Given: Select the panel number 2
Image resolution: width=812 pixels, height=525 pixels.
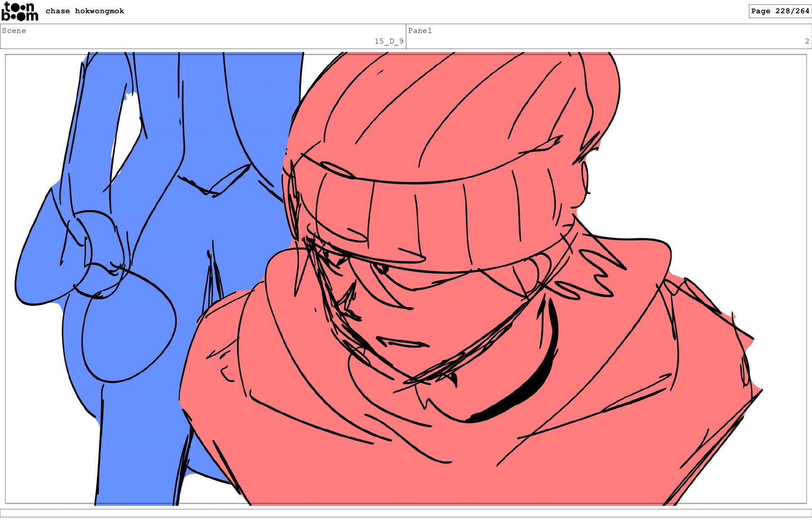Looking at the screenshot, I should [x=807, y=41].
